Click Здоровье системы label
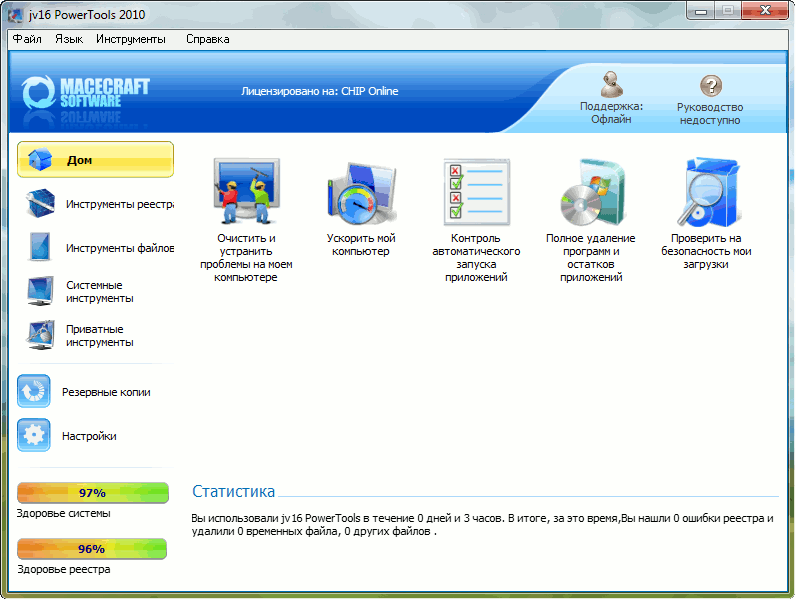796x600 pixels. click(x=63, y=513)
